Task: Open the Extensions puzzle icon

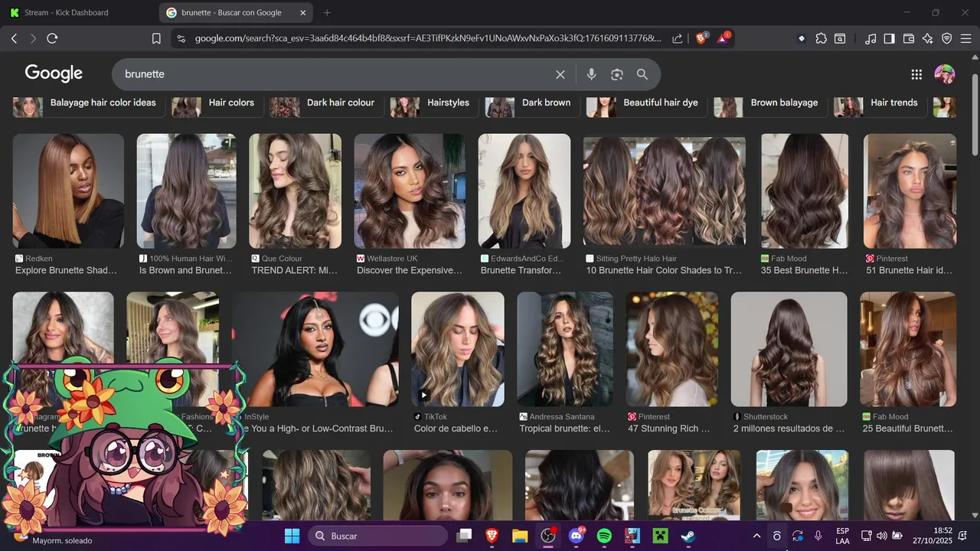Action: tap(821, 38)
